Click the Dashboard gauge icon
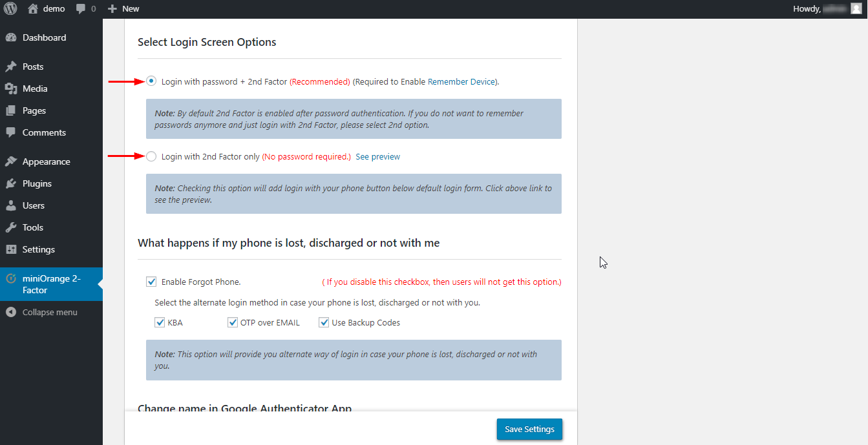 click(10, 37)
